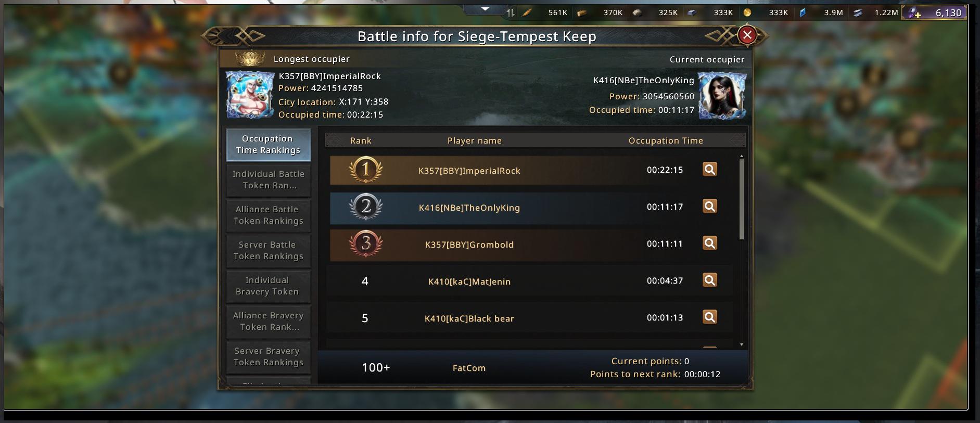
Task: Close the Battle info dialog
Action: pos(747,35)
